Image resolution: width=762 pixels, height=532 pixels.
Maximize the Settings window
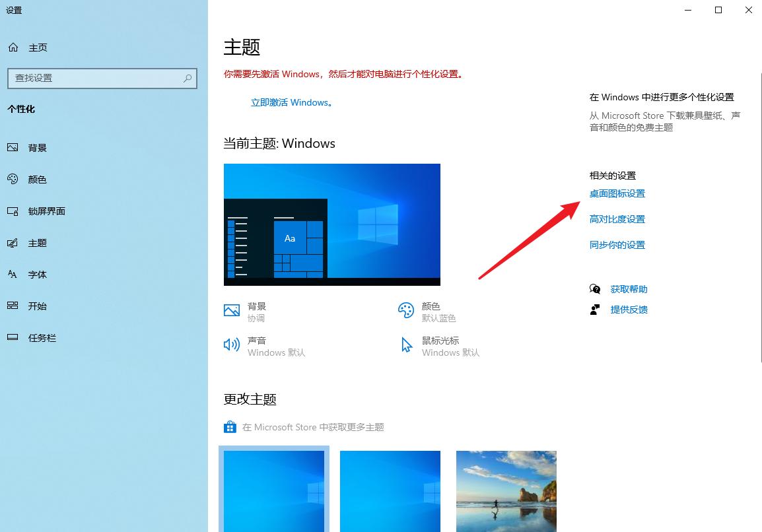click(718, 10)
